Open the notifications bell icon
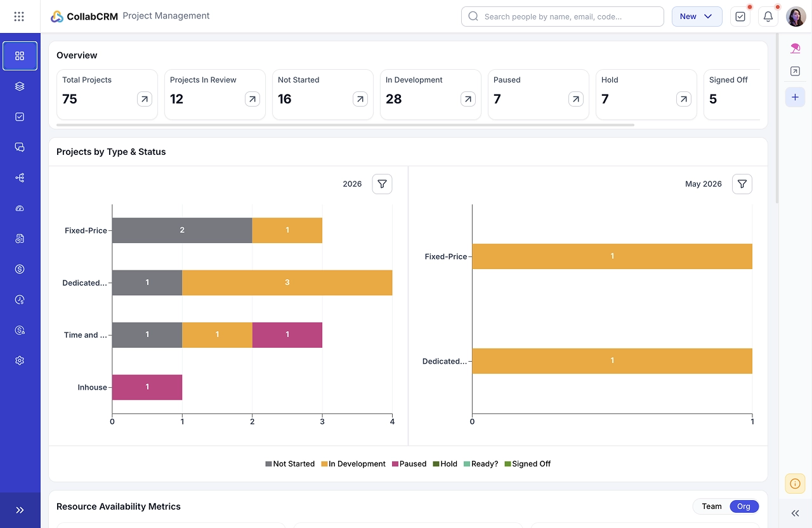The width and height of the screenshot is (812, 528). click(x=768, y=16)
